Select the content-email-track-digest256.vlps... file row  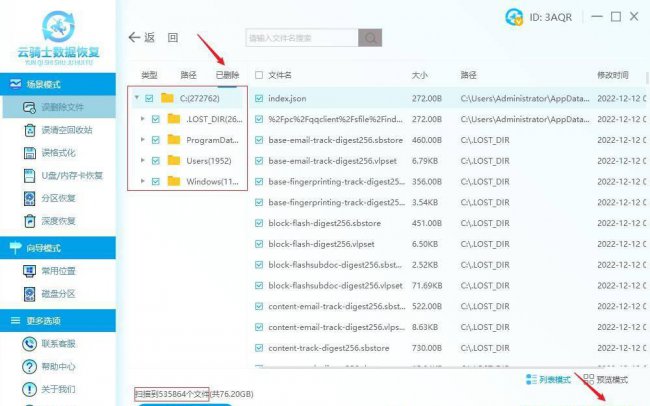pyautogui.click(x=450, y=327)
